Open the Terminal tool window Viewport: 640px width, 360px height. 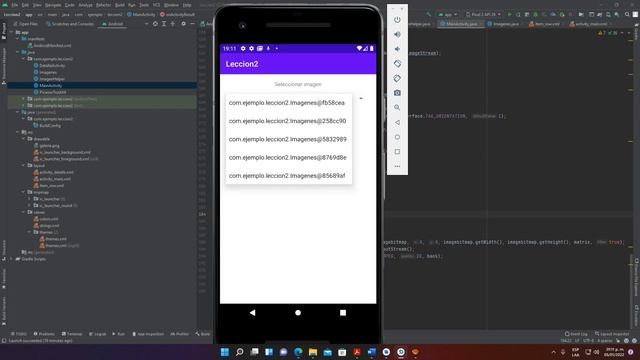point(72,334)
